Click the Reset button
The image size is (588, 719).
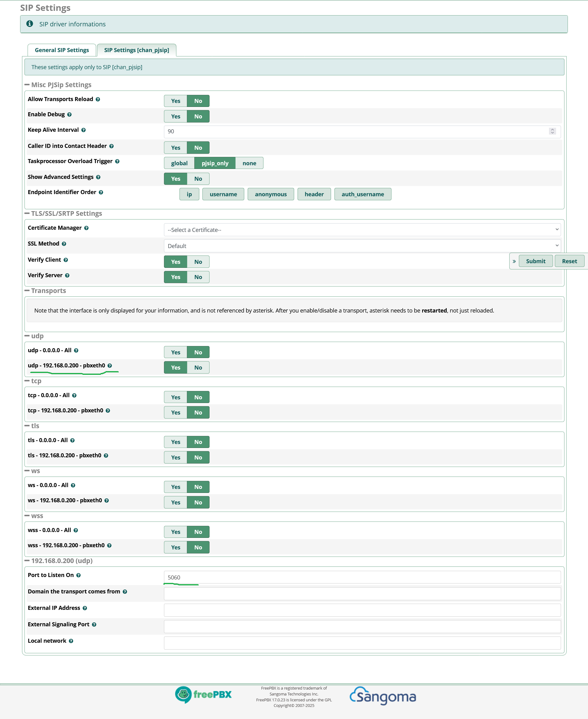point(569,261)
